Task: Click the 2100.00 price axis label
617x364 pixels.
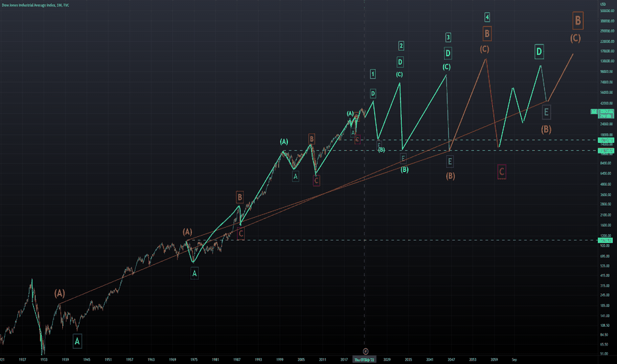Action: pyautogui.click(x=606, y=215)
